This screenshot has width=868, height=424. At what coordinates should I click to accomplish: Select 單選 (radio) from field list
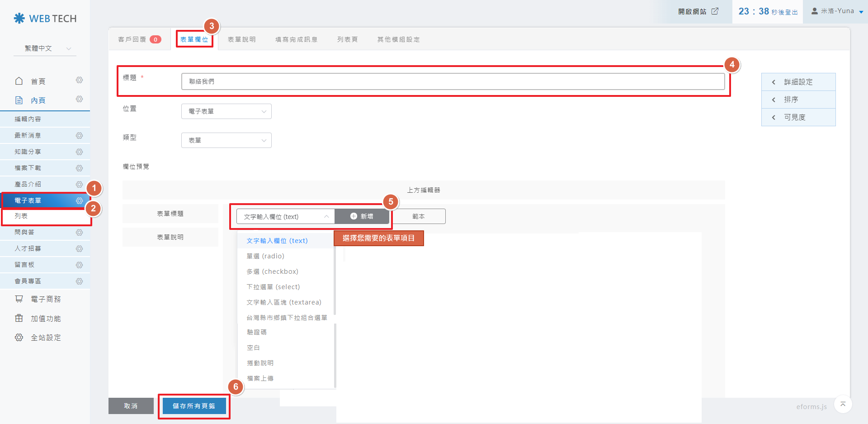[x=265, y=256]
